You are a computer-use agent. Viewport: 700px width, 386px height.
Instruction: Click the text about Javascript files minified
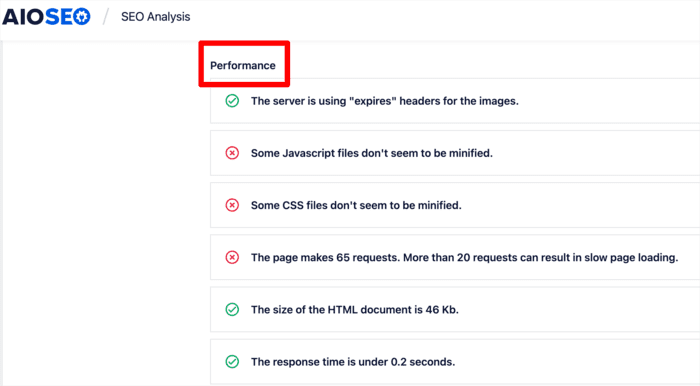[x=372, y=153]
